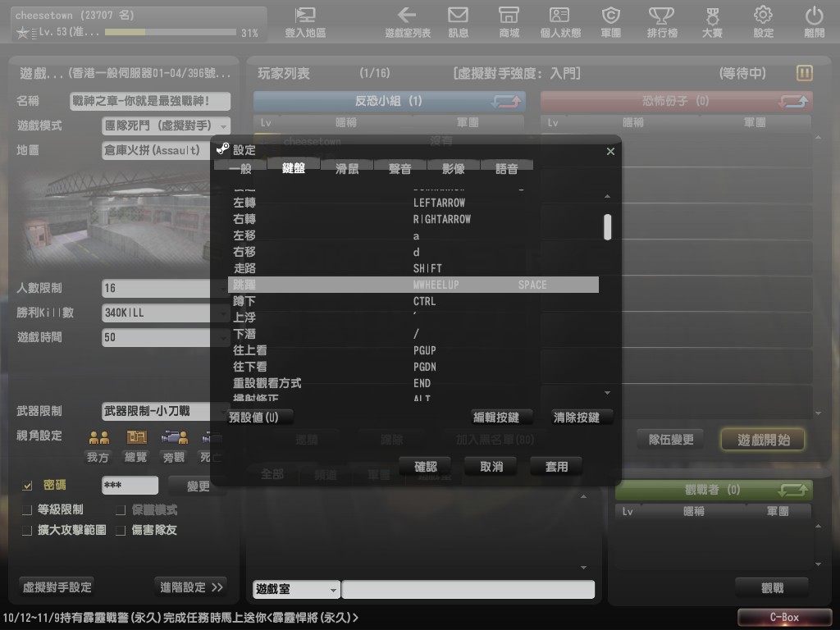Cancel settings with 取消 button
The height and width of the screenshot is (630, 840).
491,467
